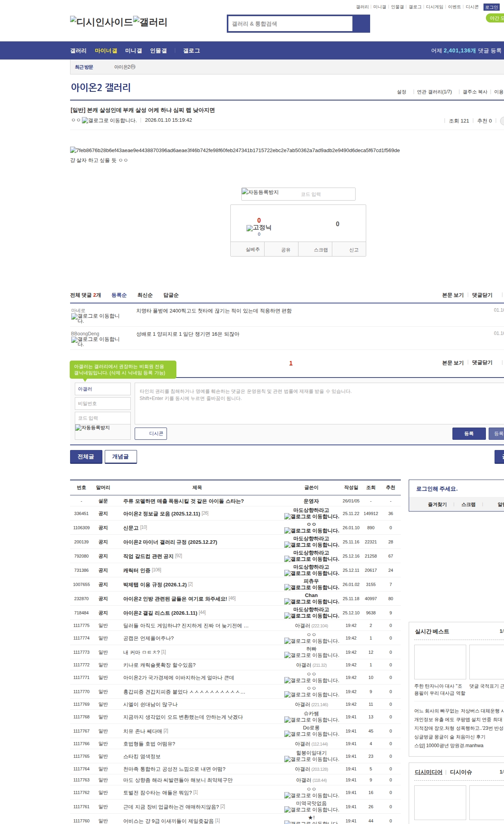Expand 연관 갤러리(1/7) list
504x824 pixels.
click(x=434, y=92)
